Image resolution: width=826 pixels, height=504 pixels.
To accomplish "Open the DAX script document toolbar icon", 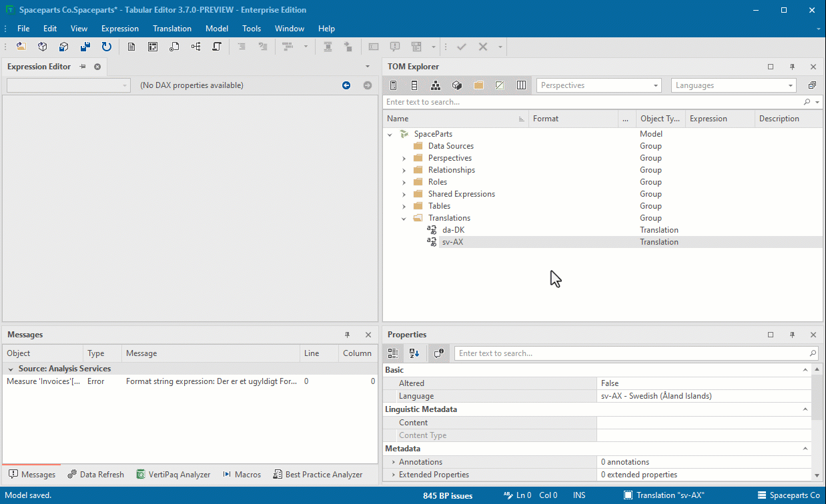I will [x=131, y=47].
